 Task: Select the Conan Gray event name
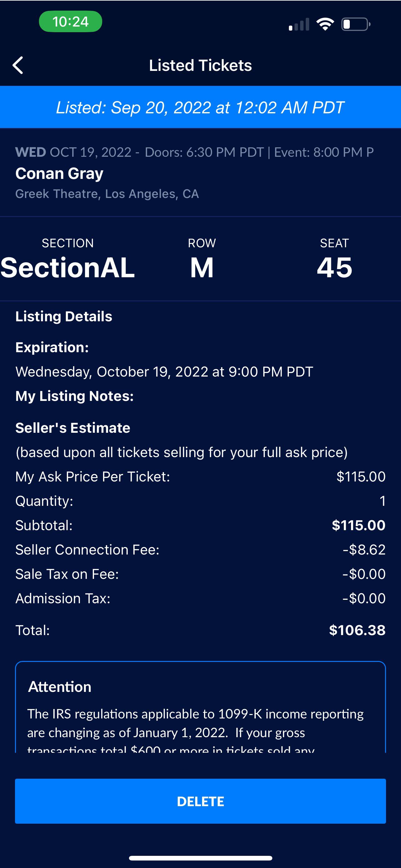point(60,174)
